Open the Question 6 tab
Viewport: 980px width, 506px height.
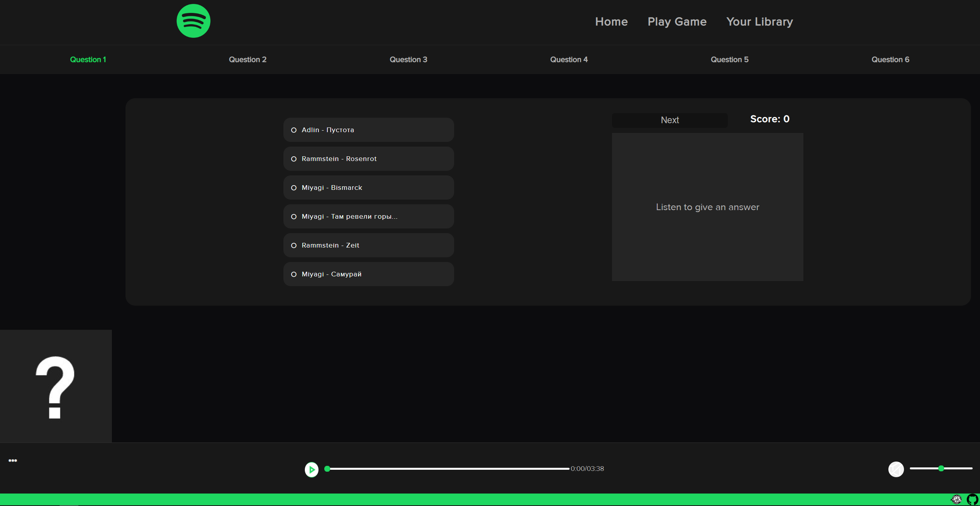click(x=890, y=59)
